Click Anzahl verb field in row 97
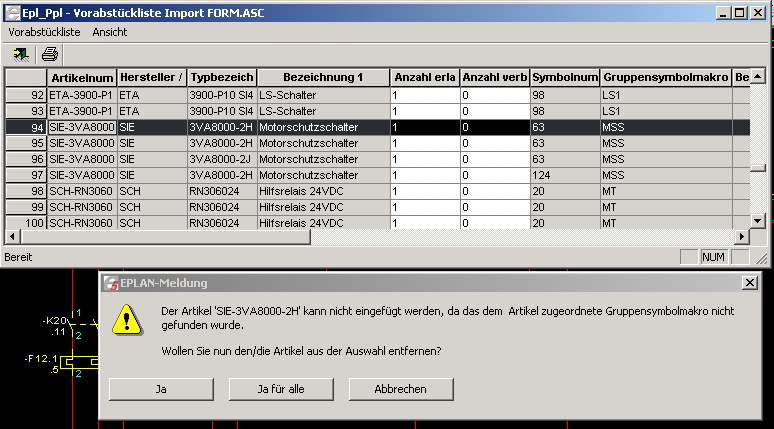This screenshot has height=429, width=774. click(x=495, y=175)
